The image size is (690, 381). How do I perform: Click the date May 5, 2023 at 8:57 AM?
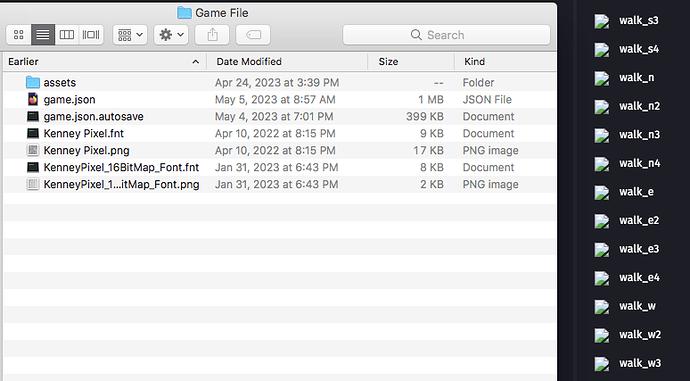(x=275, y=100)
